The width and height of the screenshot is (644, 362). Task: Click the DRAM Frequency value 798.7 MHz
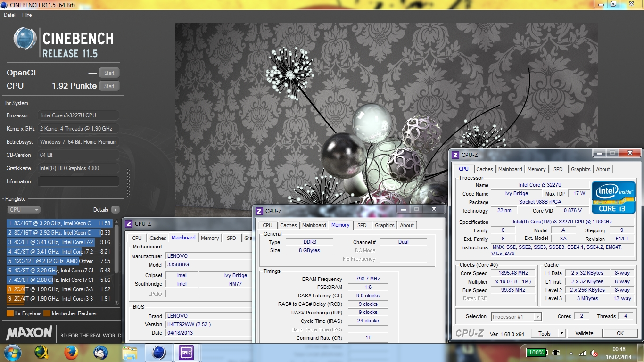coord(368,279)
